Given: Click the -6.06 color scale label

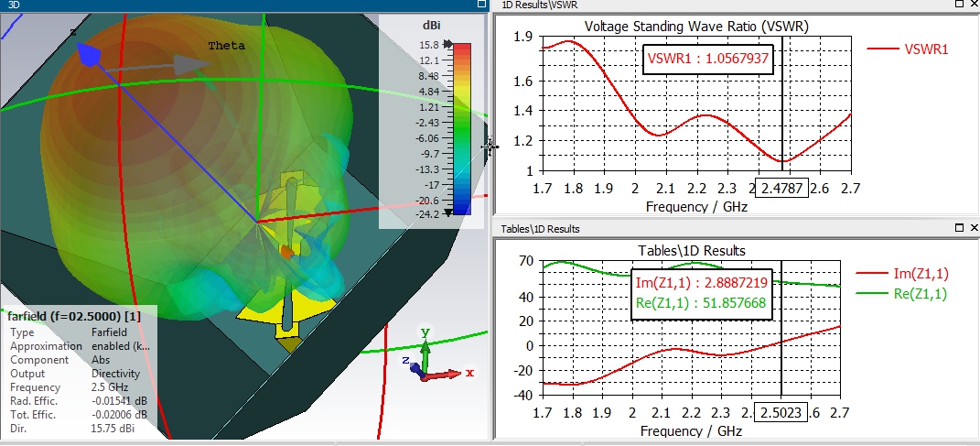Looking at the screenshot, I should pos(427,138).
